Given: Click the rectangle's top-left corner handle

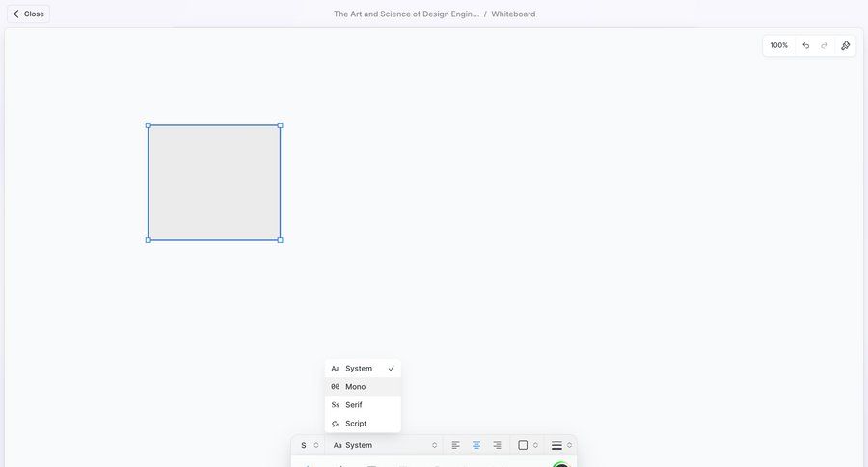Looking at the screenshot, I should [149, 125].
